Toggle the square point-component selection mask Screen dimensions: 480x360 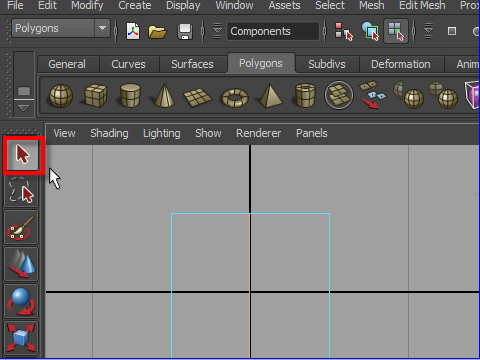[x=452, y=31]
